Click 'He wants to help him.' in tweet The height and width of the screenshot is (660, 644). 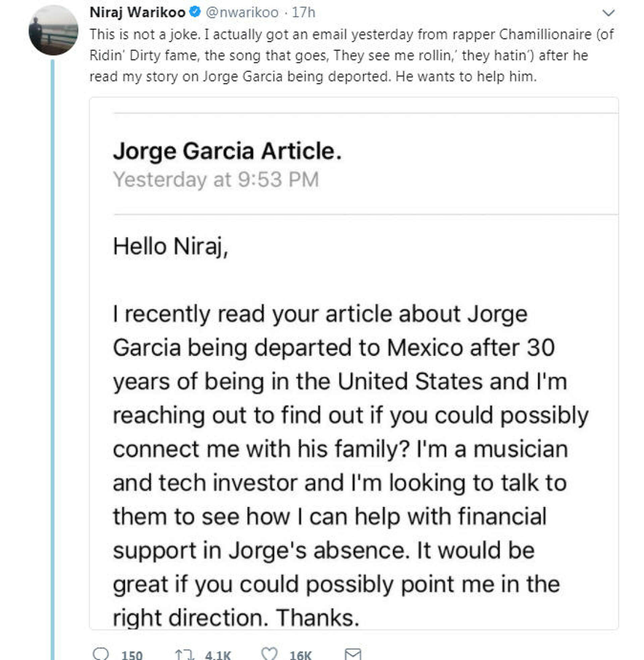[x=466, y=77]
